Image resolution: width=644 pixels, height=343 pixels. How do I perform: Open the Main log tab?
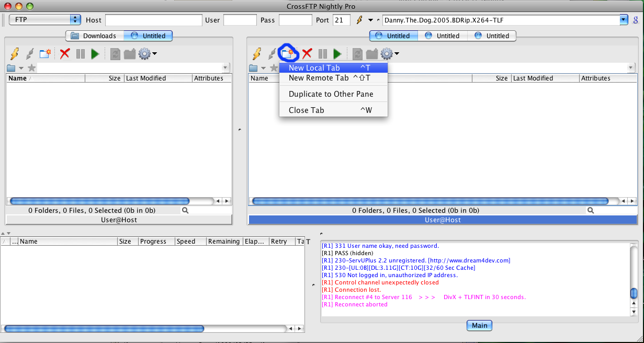pyautogui.click(x=479, y=325)
